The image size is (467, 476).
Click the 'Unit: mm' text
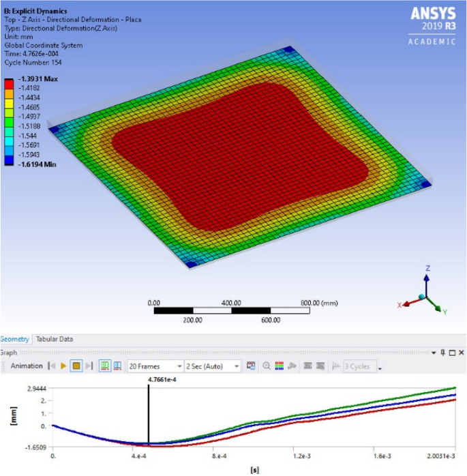tap(18, 37)
